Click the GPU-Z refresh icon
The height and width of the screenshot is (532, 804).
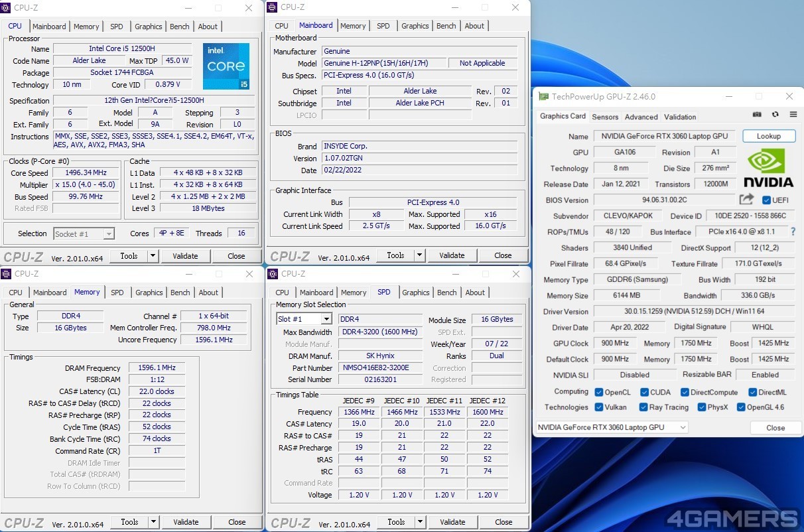(775, 115)
